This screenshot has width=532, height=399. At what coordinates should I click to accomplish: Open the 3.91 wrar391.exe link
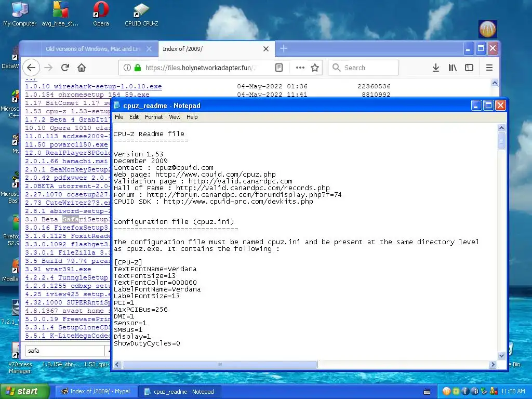[58, 269]
